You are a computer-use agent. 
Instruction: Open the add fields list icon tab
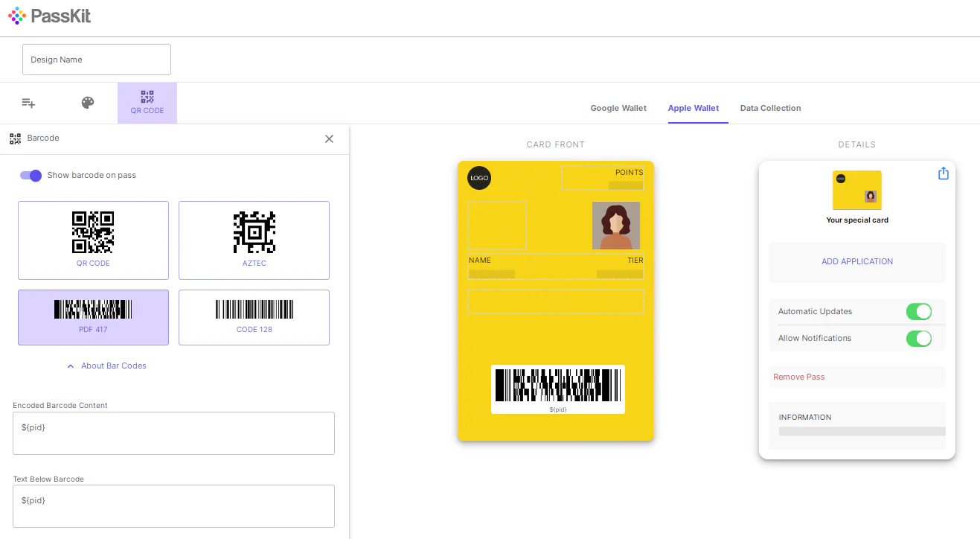28,103
